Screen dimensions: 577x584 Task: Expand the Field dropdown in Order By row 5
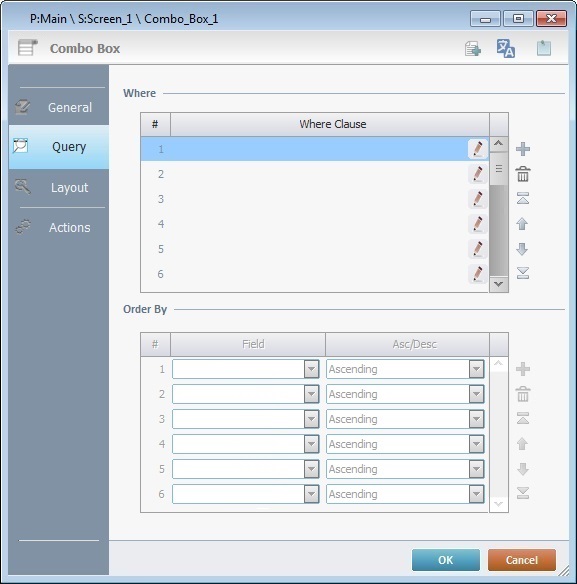click(311, 469)
